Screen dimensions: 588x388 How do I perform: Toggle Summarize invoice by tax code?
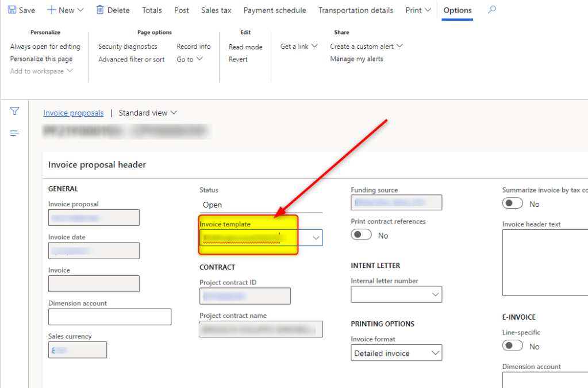[x=512, y=203]
